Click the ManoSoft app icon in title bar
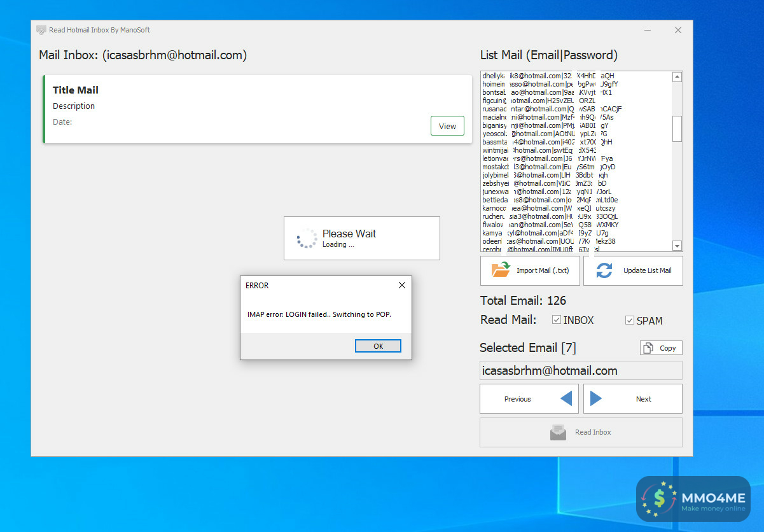Image resolution: width=764 pixels, height=532 pixels. click(41, 30)
